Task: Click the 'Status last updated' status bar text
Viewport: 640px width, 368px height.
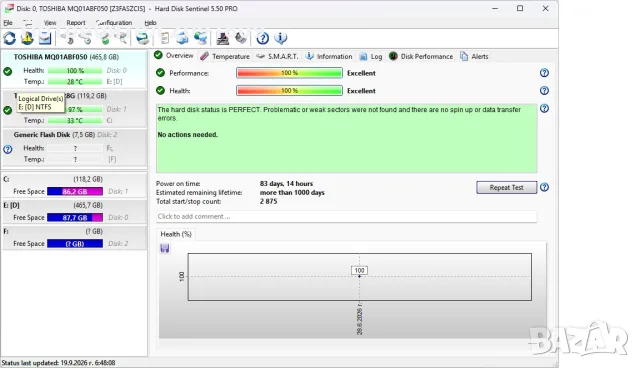Action: (58, 363)
